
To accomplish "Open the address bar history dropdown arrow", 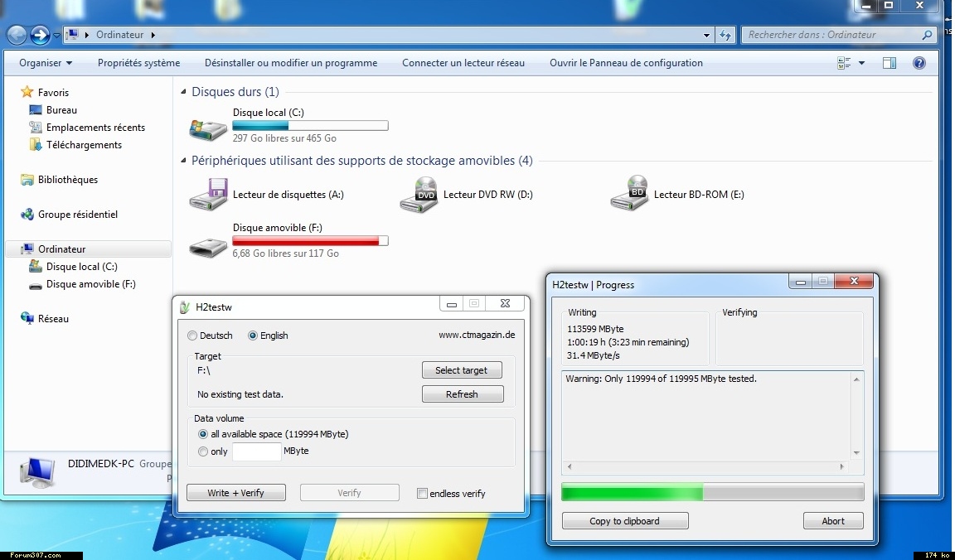I will tap(706, 36).
